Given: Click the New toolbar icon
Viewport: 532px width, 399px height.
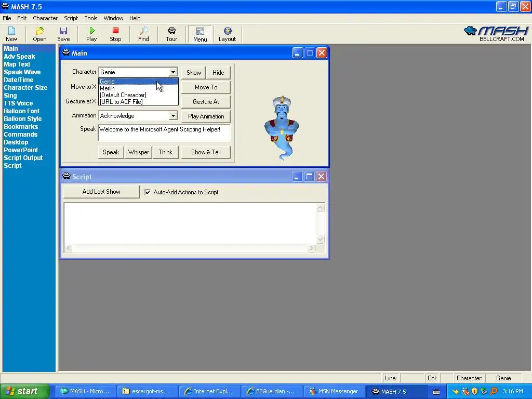Looking at the screenshot, I should coord(11,34).
